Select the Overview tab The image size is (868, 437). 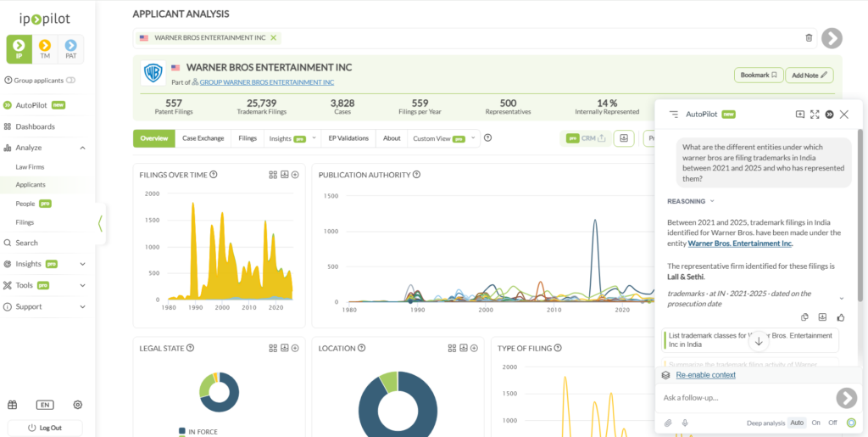coord(154,138)
